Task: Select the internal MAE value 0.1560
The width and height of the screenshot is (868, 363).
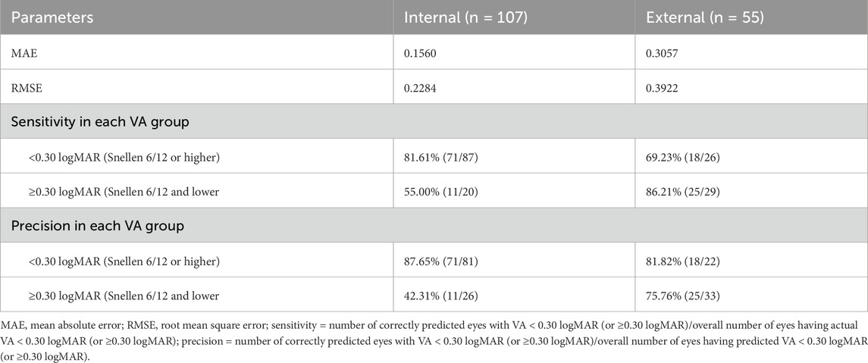Action: click(421, 52)
